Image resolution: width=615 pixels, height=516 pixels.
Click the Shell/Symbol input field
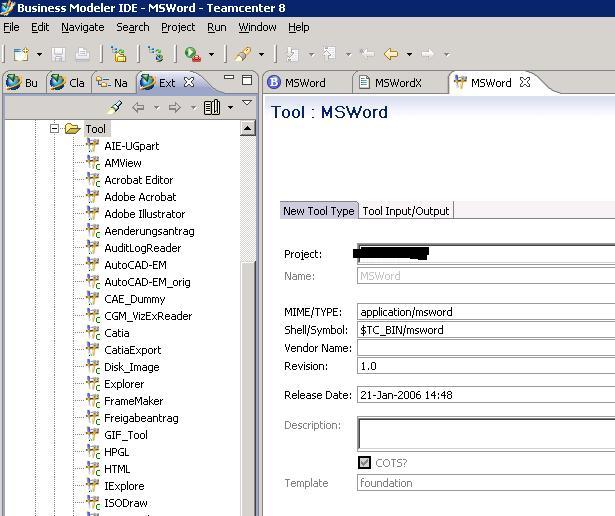tap(486, 330)
